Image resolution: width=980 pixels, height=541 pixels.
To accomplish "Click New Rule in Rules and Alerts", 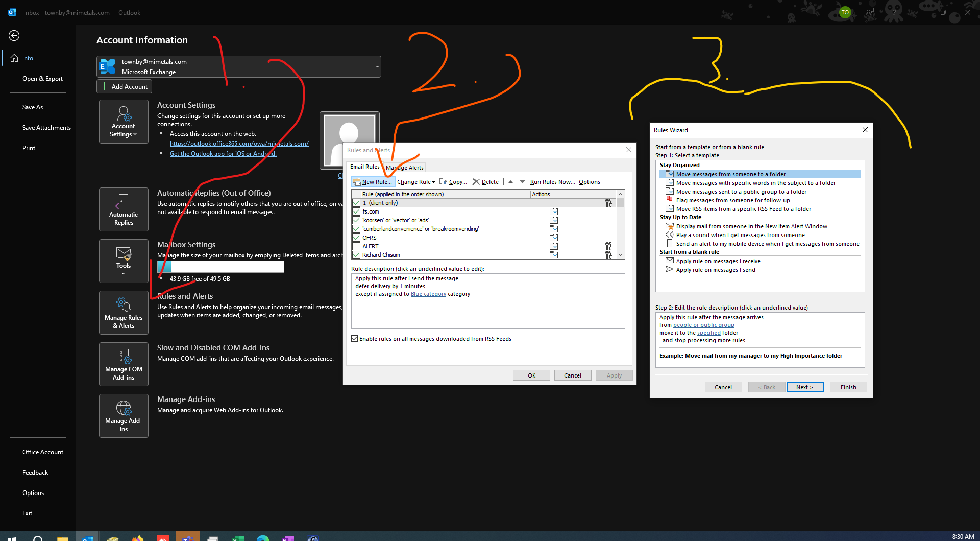I will (x=373, y=182).
